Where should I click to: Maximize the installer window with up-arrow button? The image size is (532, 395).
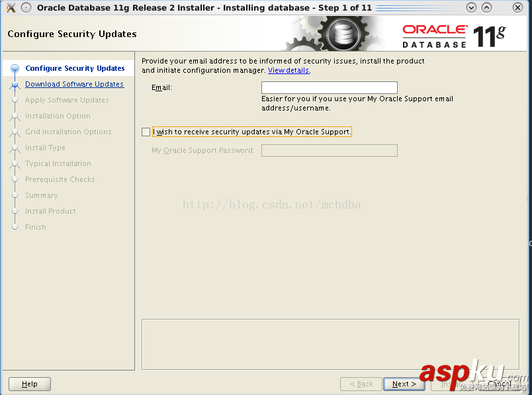(486, 7)
